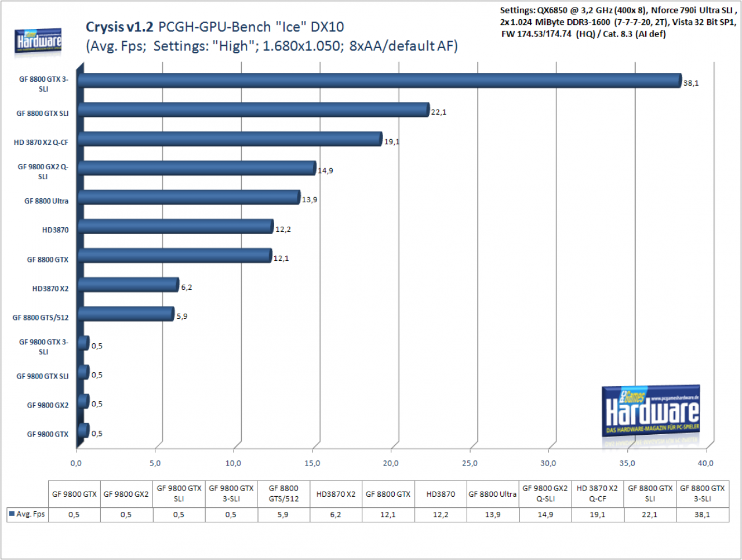Viewport: 742px width, 560px height.
Task: Click x-axis tick label '10,0'
Action: [234, 463]
